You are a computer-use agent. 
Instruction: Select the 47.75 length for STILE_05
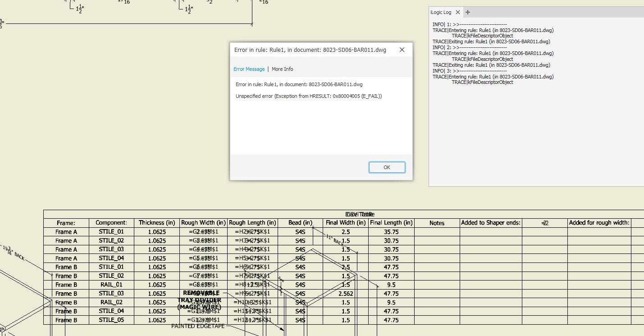[391, 320]
